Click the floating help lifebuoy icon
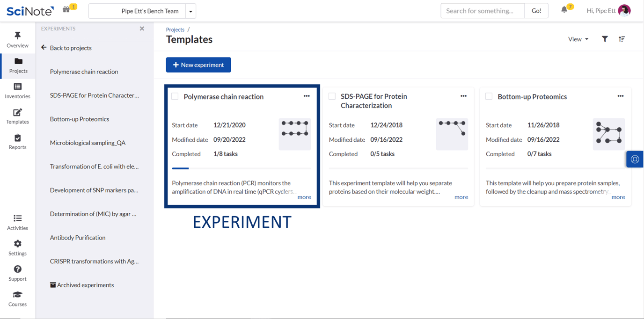Viewport: 644px width, 319px height. 635,159
